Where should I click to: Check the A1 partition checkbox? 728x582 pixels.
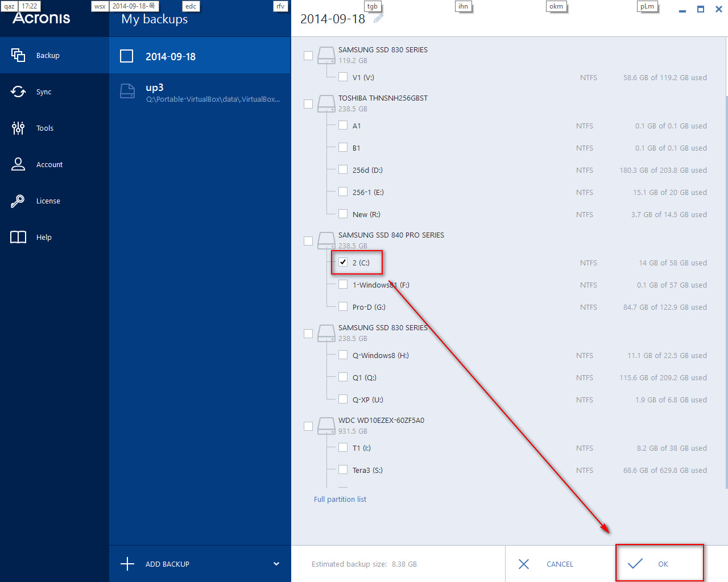tap(343, 125)
